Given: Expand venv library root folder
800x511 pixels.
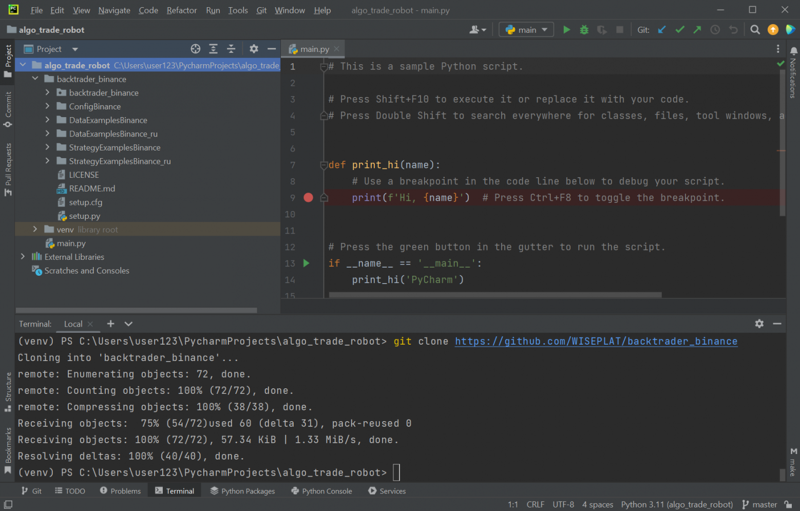Looking at the screenshot, I should click(x=35, y=229).
